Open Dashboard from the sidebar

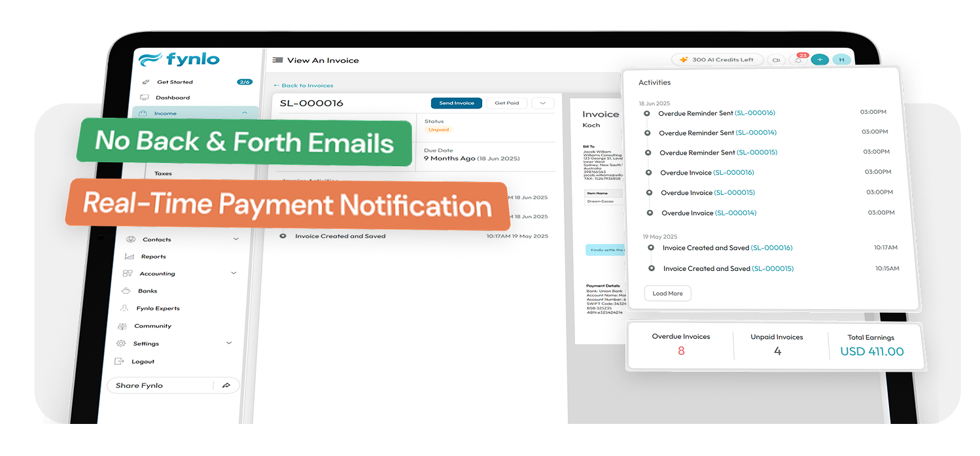click(x=172, y=97)
